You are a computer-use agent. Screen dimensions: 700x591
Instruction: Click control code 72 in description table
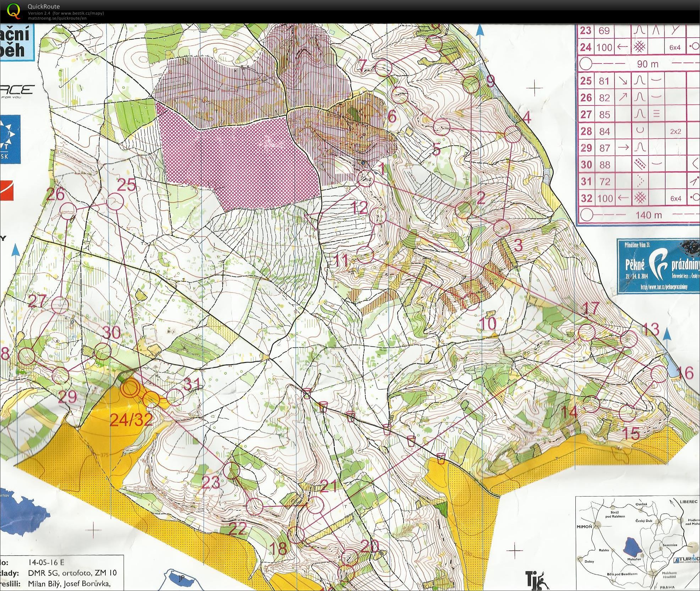pos(605,182)
